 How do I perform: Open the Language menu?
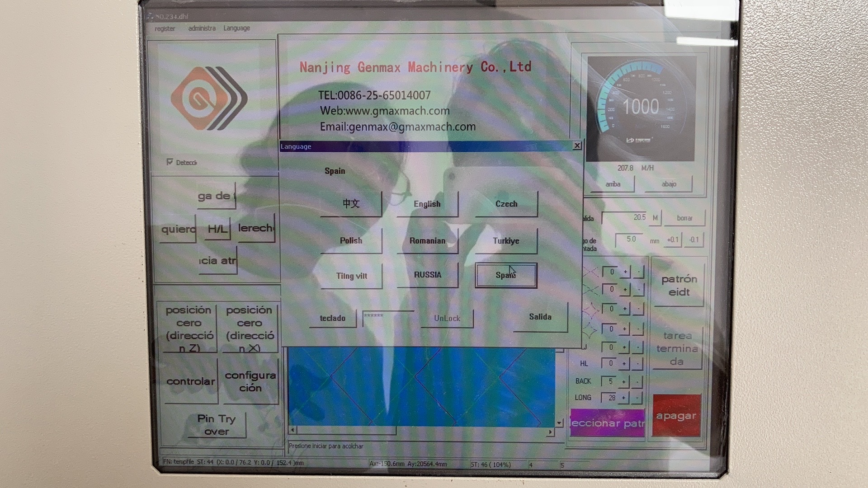click(236, 28)
